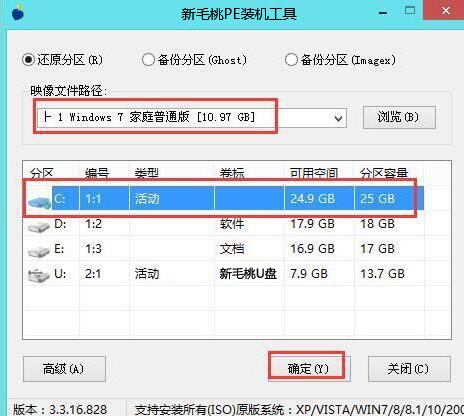This screenshot has height=416, width=464.
Task: Open advanced options with 高级(A)
Action: pyautogui.click(x=64, y=369)
